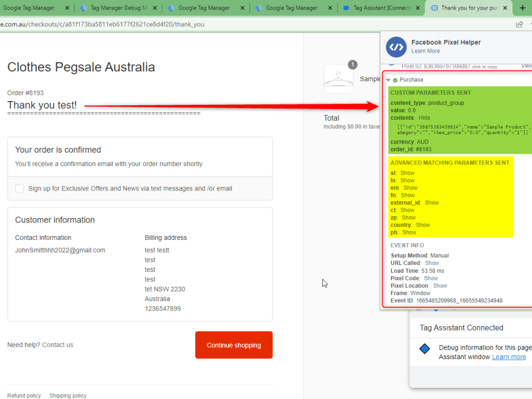
Task: Click the JohnSmitthhh2022@gmail.com email text
Action: pos(60,250)
